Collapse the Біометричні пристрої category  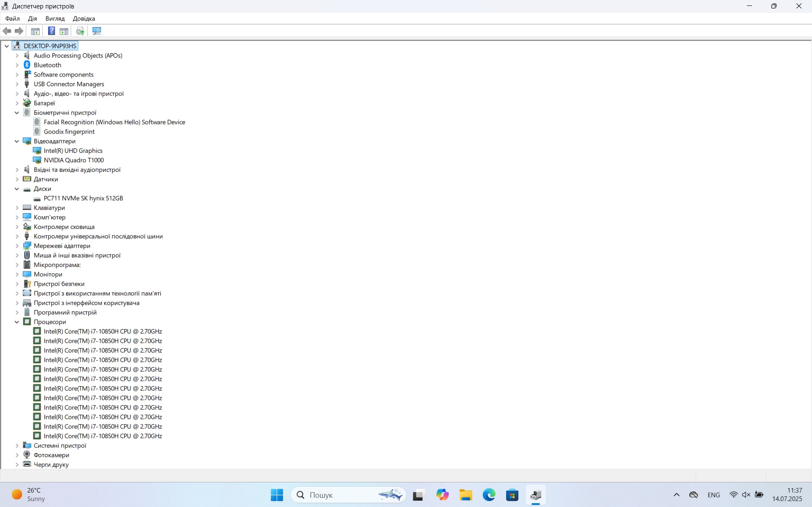click(x=17, y=112)
